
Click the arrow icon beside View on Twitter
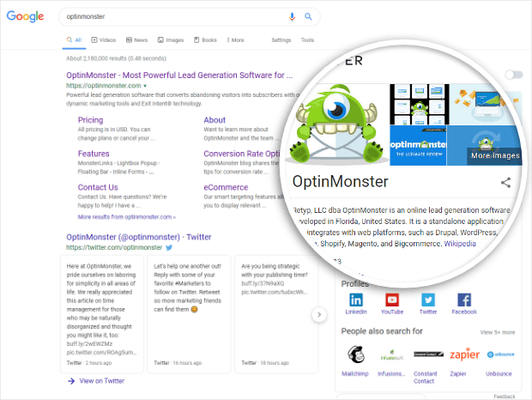(x=71, y=381)
